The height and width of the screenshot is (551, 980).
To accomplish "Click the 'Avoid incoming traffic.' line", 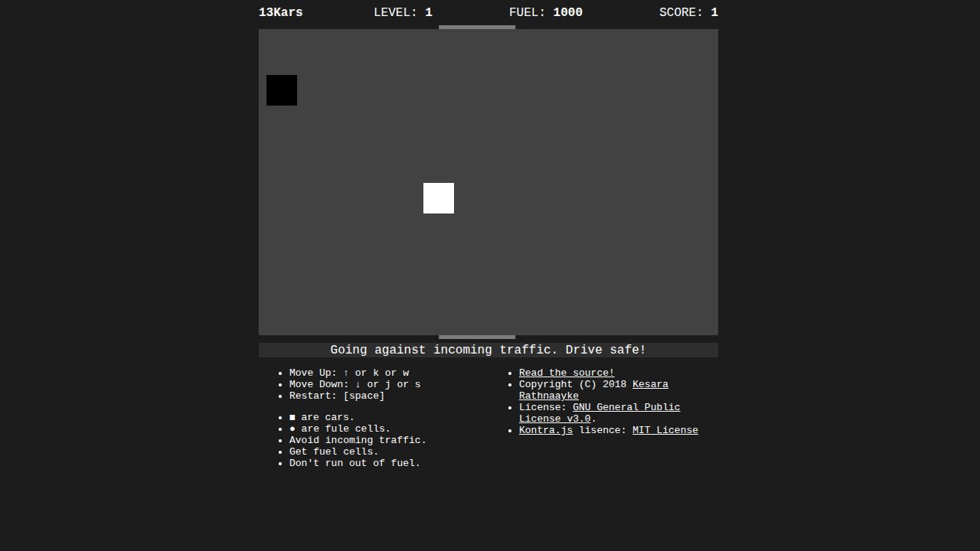I will (358, 440).
